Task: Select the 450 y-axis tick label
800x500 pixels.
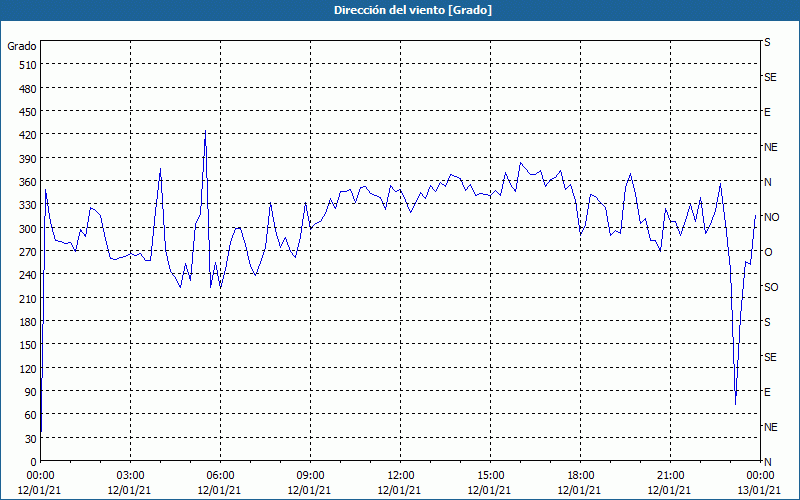Action: pos(28,112)
